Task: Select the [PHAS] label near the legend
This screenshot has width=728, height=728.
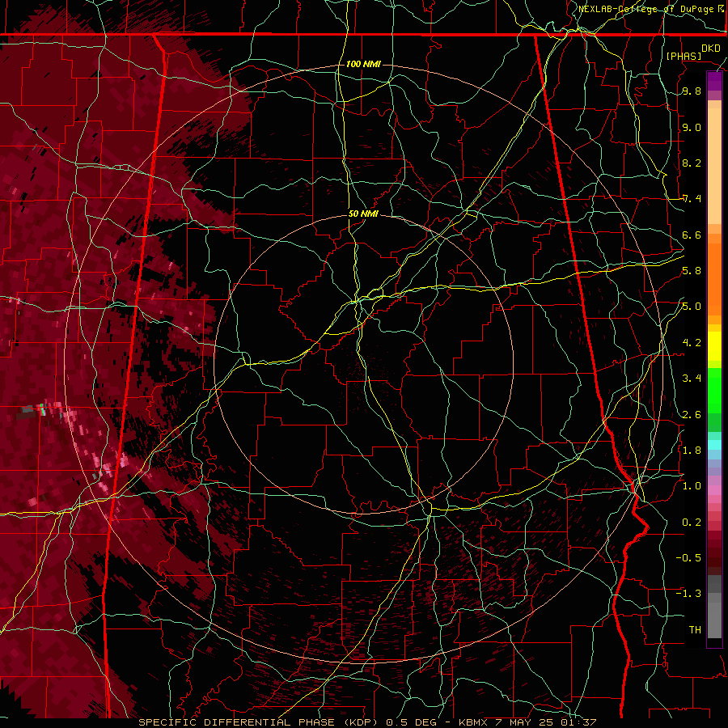Action: [x=684, y=56]
